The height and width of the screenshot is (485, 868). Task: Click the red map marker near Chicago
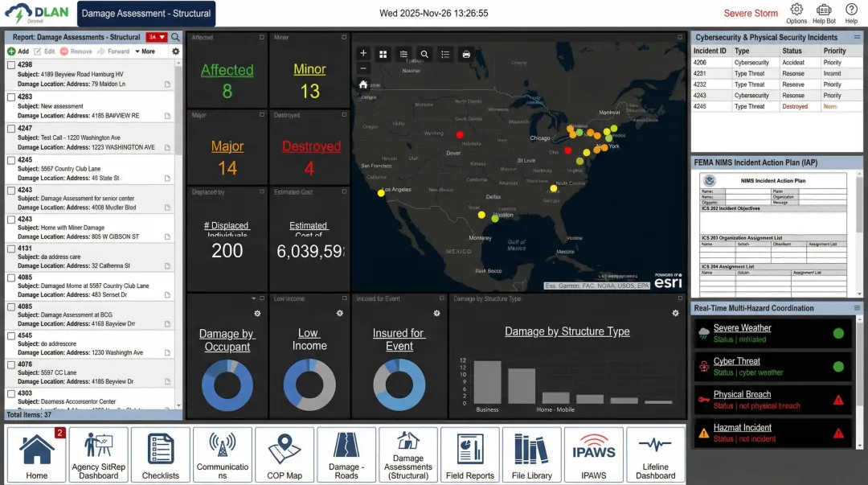click(568, 150)
